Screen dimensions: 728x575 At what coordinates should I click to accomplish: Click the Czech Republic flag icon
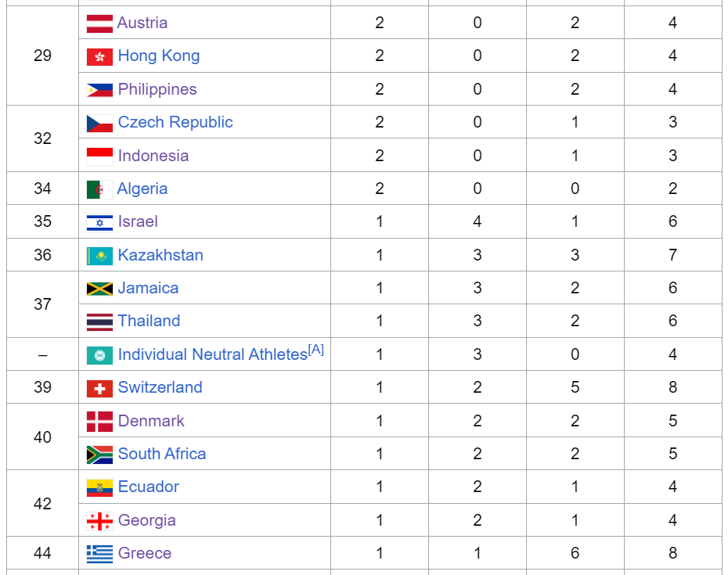click(x=99, y=123)
